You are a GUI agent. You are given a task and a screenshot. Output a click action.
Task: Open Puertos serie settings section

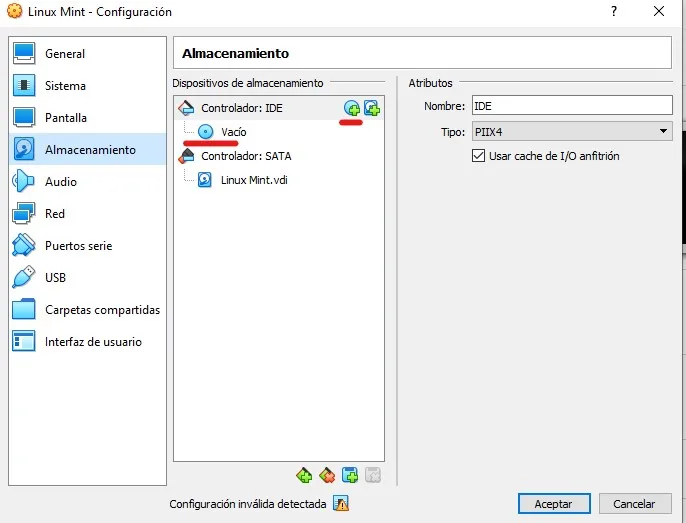coord(88,246)
